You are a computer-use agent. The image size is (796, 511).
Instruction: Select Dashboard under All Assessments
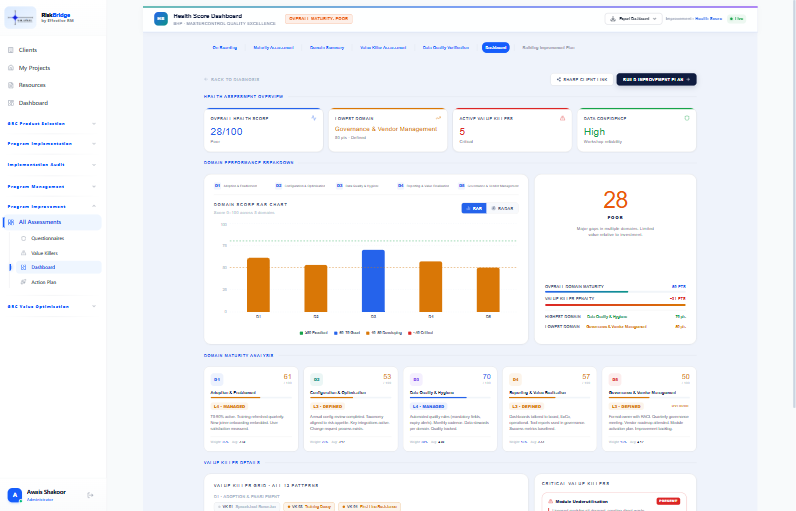click(x=59, y=267)
